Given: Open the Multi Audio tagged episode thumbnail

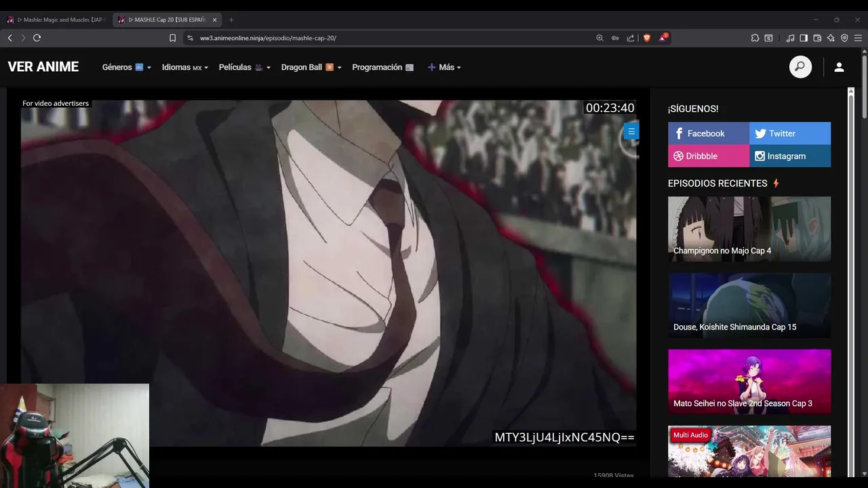Looking at the screenshot, I should coord(749,451).
